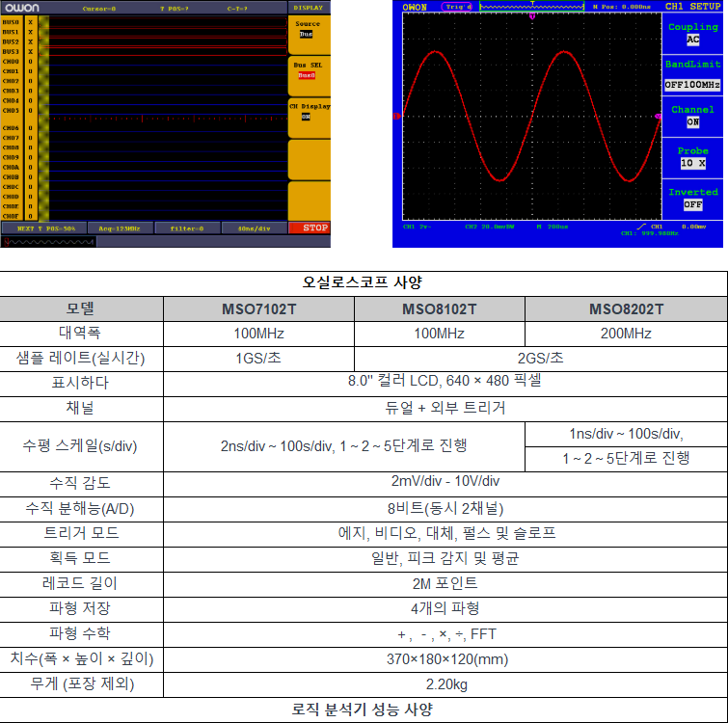Click the Cursor=0 readout
The image size is (728, 723).
coord(99,9)
